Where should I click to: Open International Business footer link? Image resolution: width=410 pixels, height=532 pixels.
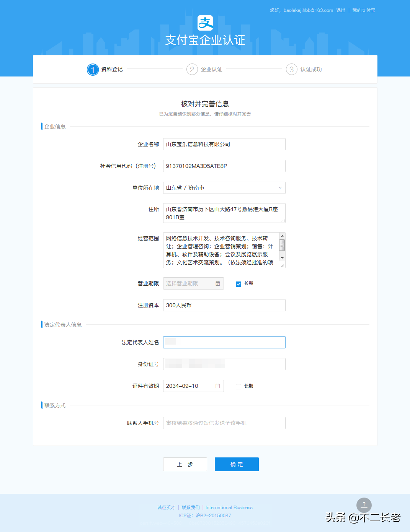229,508
